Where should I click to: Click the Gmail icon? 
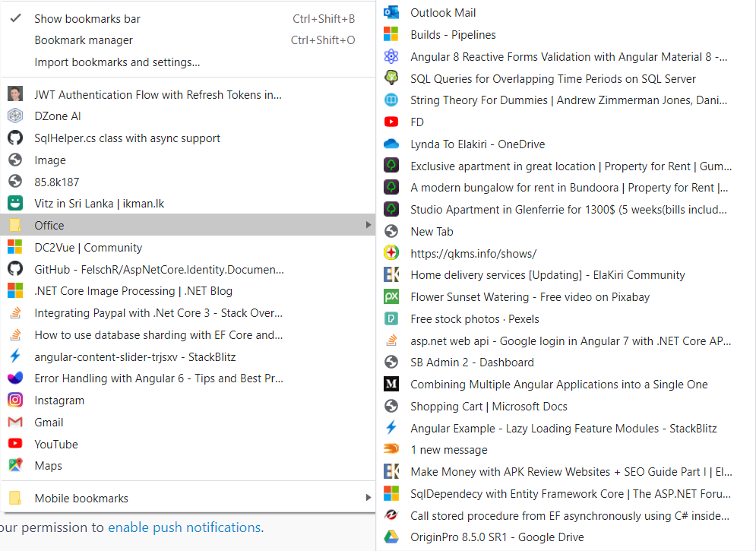(15, 423)
